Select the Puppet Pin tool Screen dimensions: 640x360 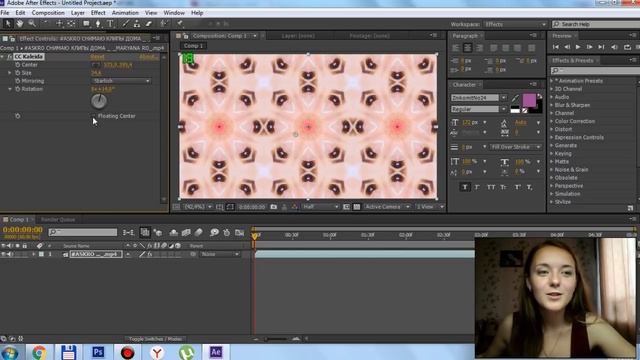click(x=180, y=24)
